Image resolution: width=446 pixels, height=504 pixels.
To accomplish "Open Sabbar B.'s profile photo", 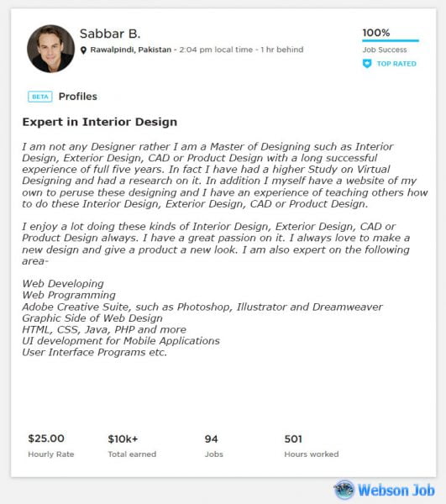I will click(x=50, y=49).
